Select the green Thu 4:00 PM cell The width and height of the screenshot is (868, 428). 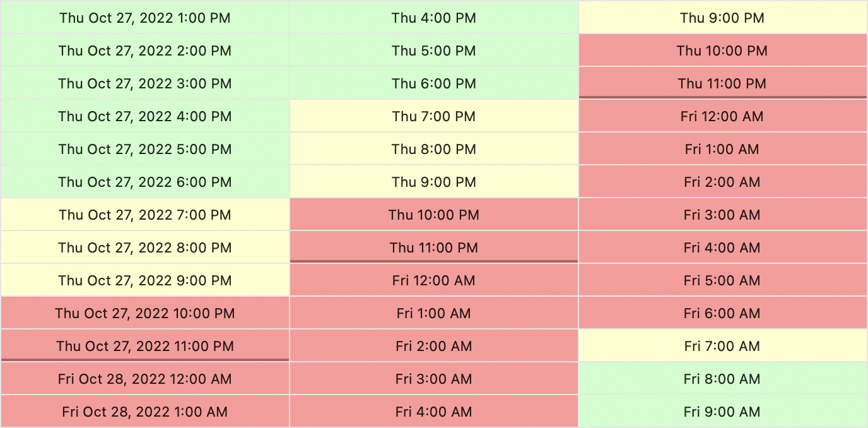coord(433,18)
